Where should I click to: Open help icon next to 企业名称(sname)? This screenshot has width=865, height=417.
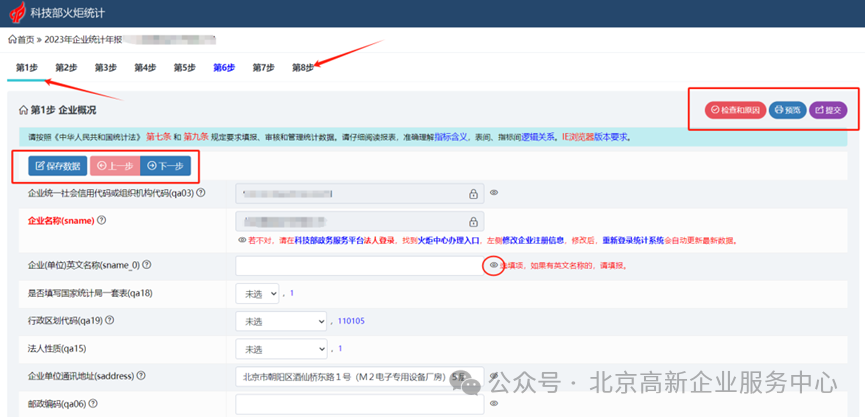[x=101, y=220]
